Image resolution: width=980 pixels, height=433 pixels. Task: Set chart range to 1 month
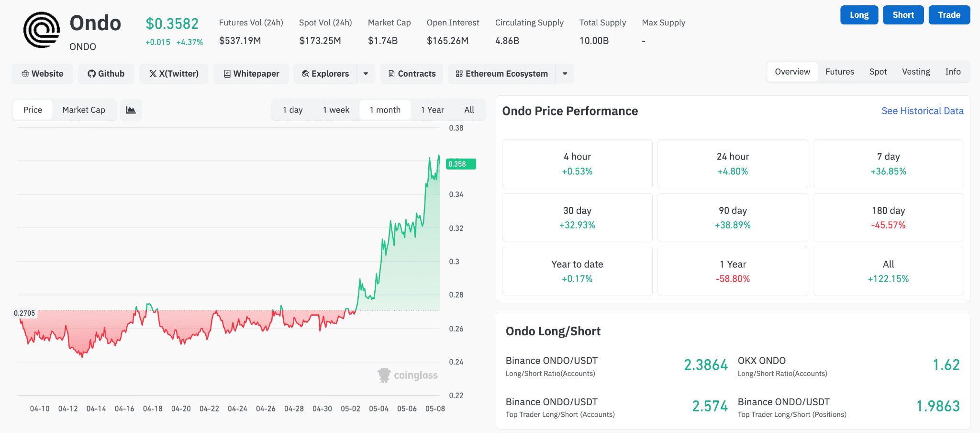[x=385, y=110]
